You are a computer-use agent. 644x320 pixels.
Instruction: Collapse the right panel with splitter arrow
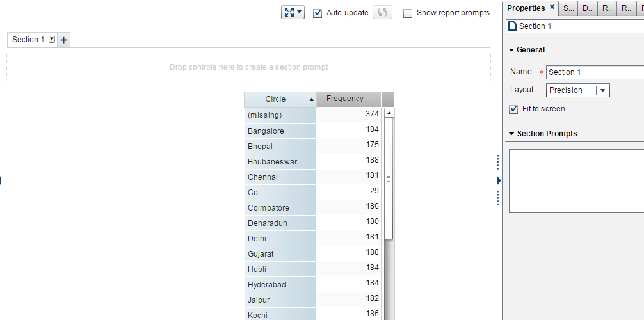click(499, 180)
